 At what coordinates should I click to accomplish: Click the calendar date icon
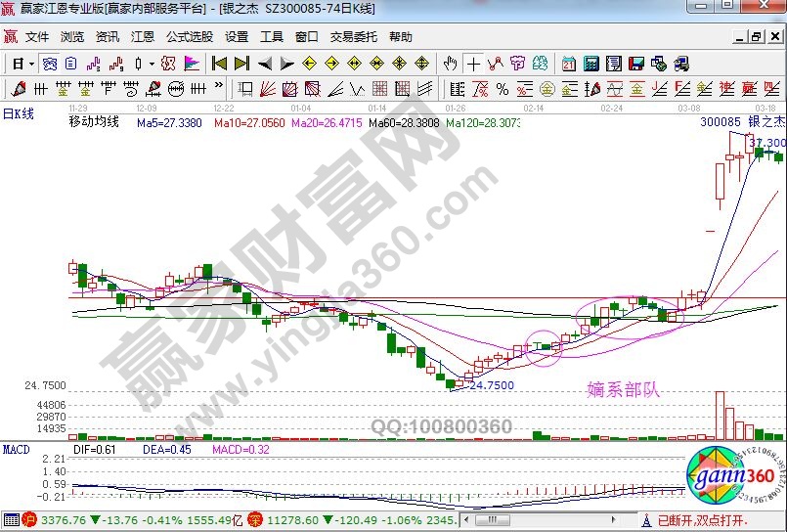click(569, 64)
